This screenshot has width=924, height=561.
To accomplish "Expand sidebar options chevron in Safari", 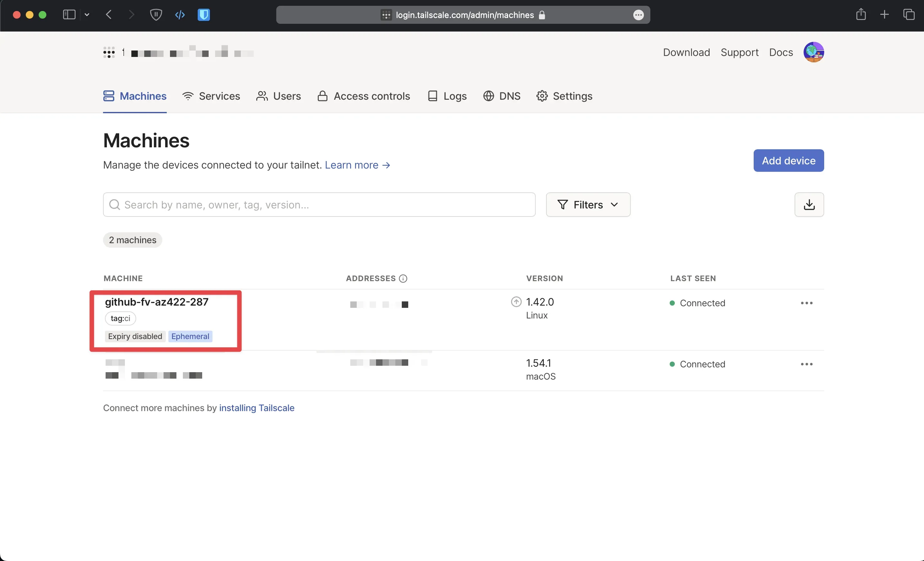I will (87, 15).
